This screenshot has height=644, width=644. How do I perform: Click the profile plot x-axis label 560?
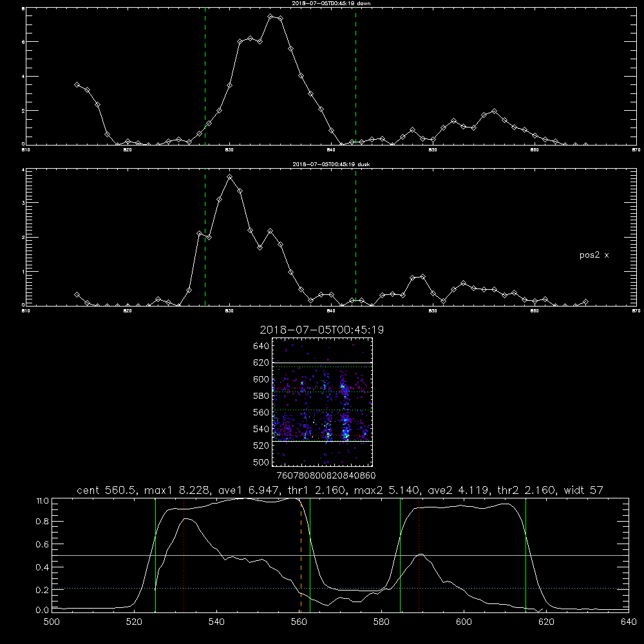pos(299,622)
